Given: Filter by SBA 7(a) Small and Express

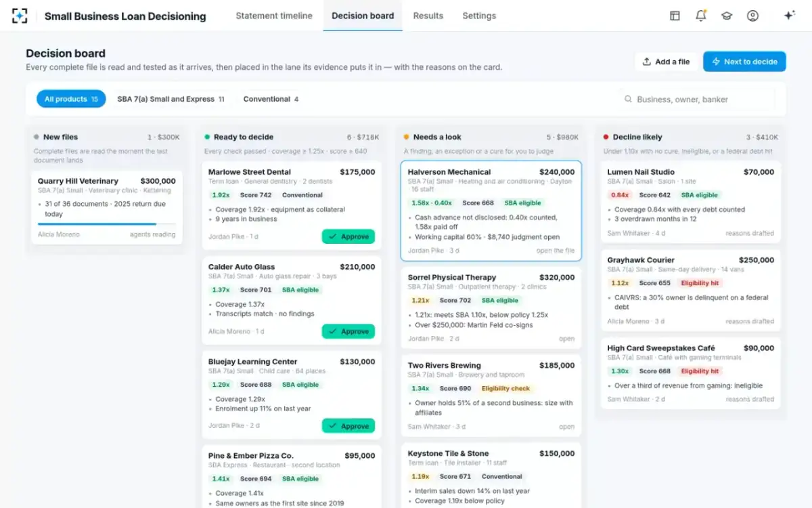Looking at the screenshot, I should coord(171,99).
